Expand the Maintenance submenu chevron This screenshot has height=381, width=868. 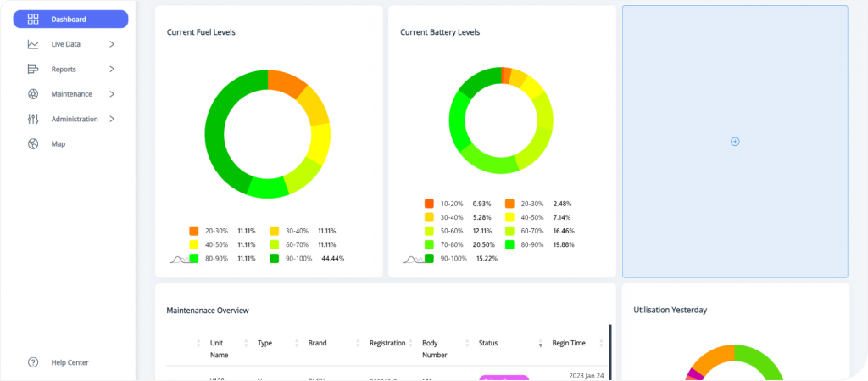click(x=112, y=94)
